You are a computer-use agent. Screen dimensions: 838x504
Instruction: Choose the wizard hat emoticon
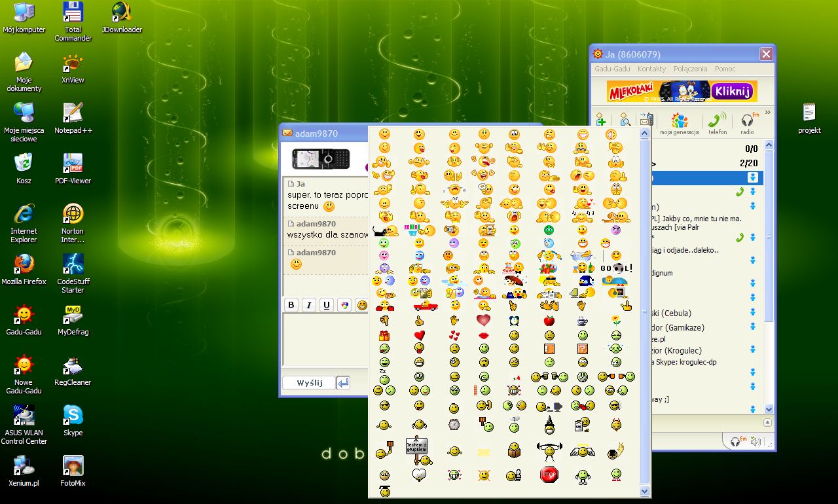549,425
